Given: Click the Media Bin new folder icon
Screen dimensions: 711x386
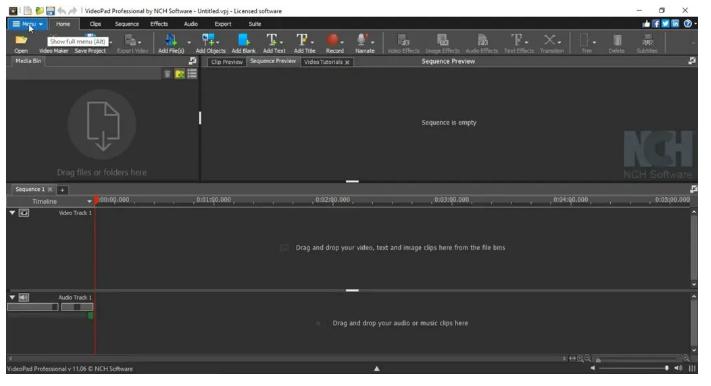Looking at the screenshot, I should tap(180, 74).
